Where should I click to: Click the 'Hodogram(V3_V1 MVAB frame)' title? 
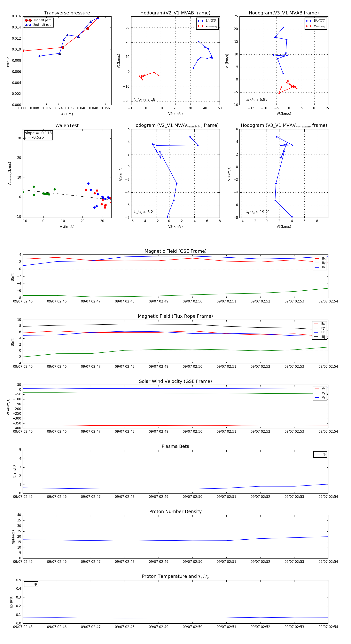[x=284, y=13]
